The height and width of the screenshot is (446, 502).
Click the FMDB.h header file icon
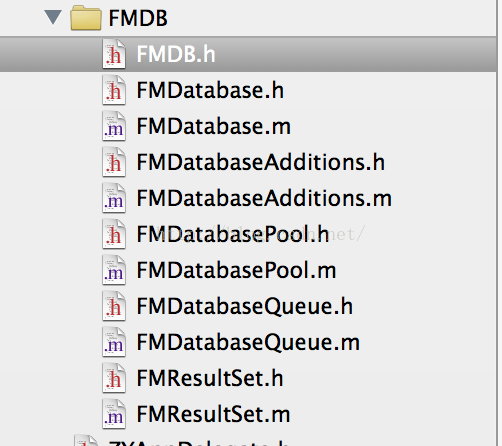(x=114, y=54)
